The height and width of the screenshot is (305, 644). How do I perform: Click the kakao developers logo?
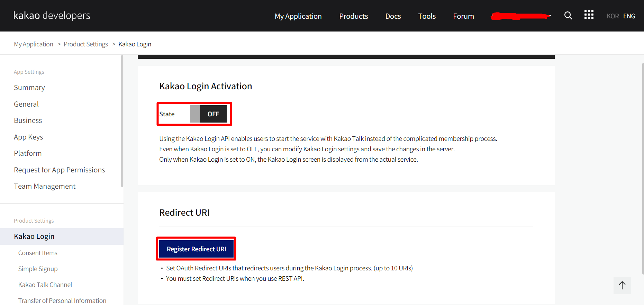pos(52,16)
